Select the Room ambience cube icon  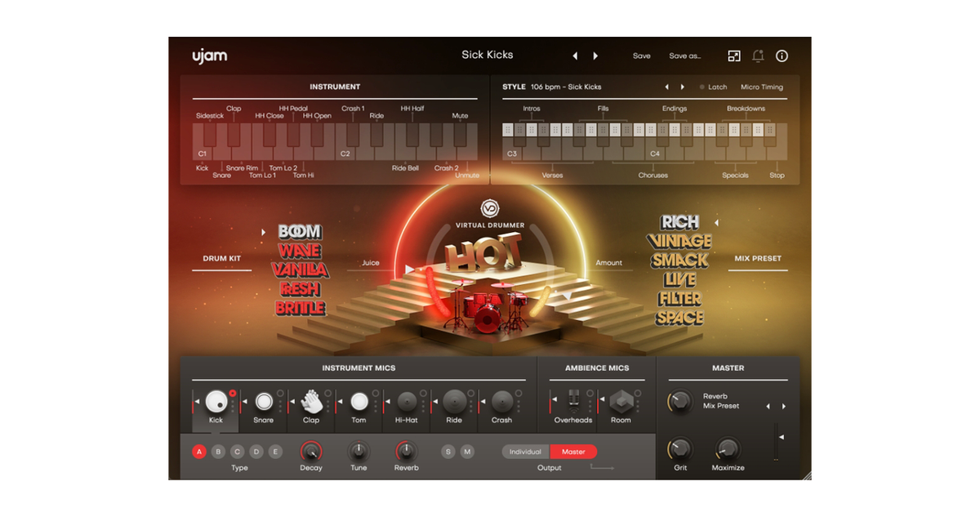click(x=621, y=401)
